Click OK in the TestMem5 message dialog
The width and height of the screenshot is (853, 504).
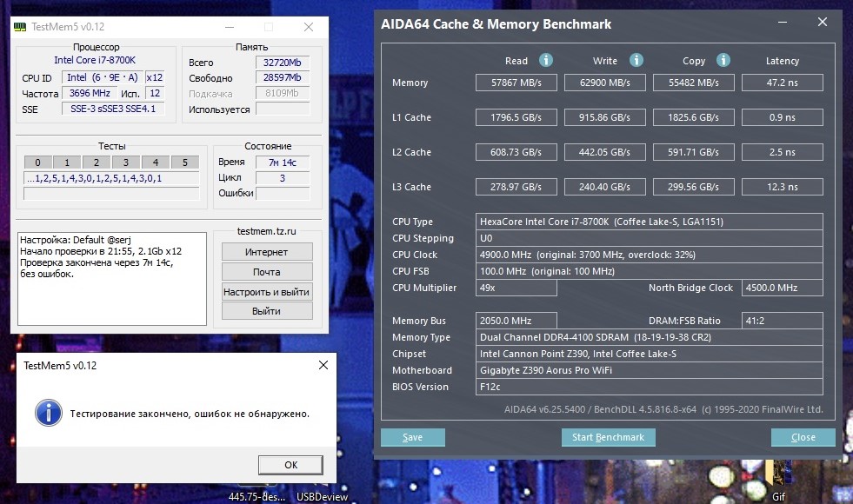pos(290,465)
